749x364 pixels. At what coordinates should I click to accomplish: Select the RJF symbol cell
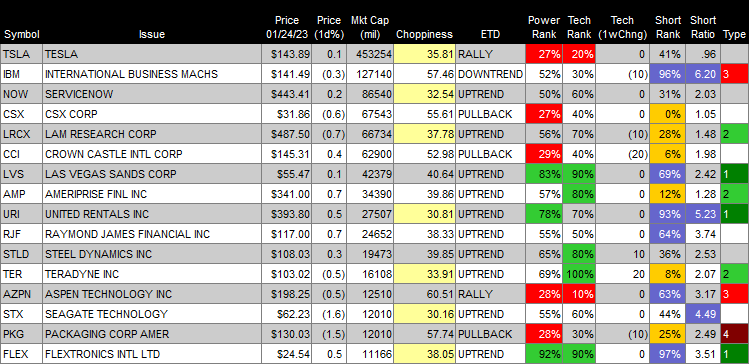tap(21, 234)
